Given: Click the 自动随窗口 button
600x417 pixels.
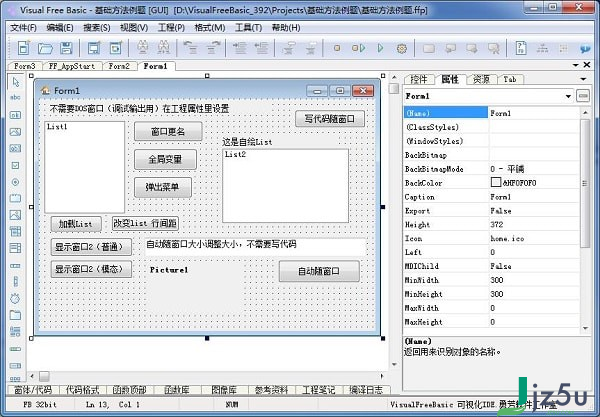Looking at the screenshot, I should (x=319, y=271).
